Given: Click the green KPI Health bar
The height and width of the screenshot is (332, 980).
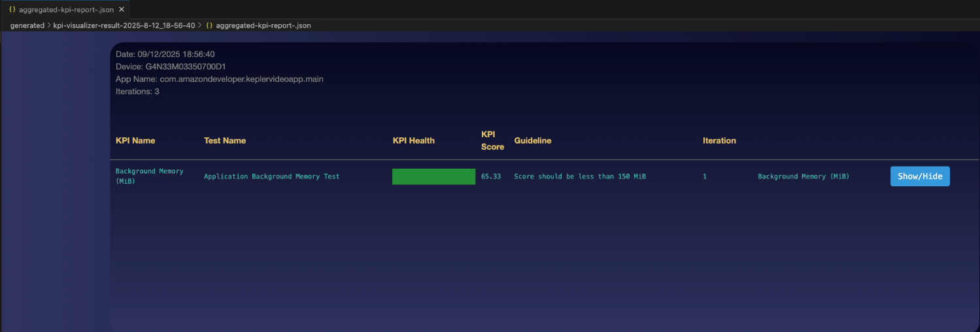Looking at the screenshot, I should [x=433, y=176].
